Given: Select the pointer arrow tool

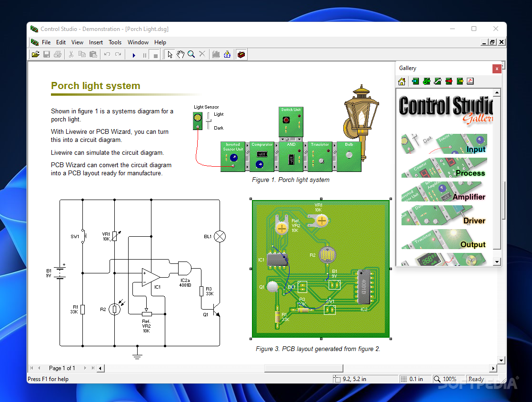Looking at the screenshot, I should coord(170,54).
